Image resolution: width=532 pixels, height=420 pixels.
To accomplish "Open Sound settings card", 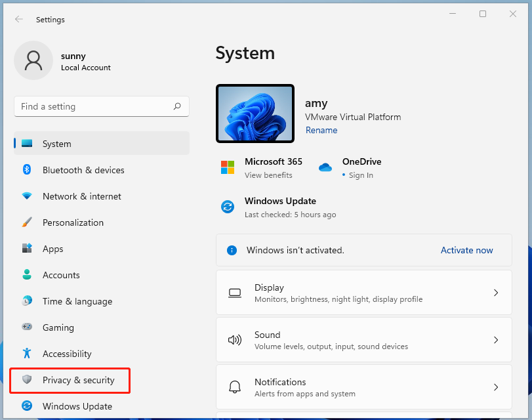I will (363, 340).
